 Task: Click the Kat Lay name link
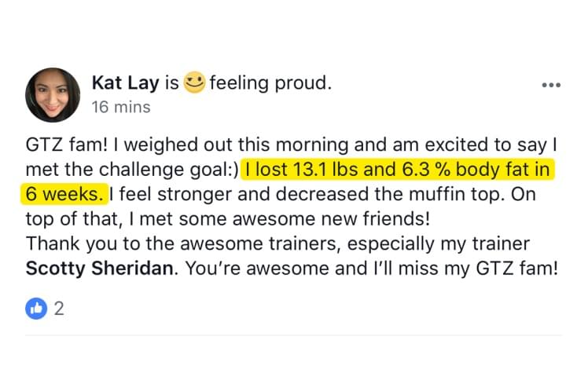(126, 82)
